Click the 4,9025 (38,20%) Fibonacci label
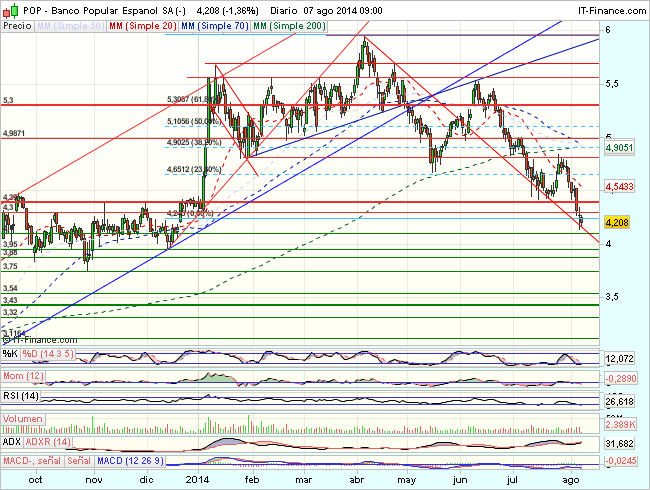Screen dimensions: 650x490 click(194, 143)
